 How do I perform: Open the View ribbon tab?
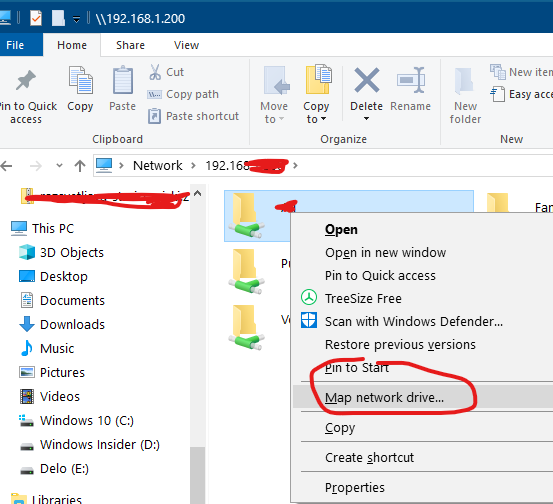point(186,45)
